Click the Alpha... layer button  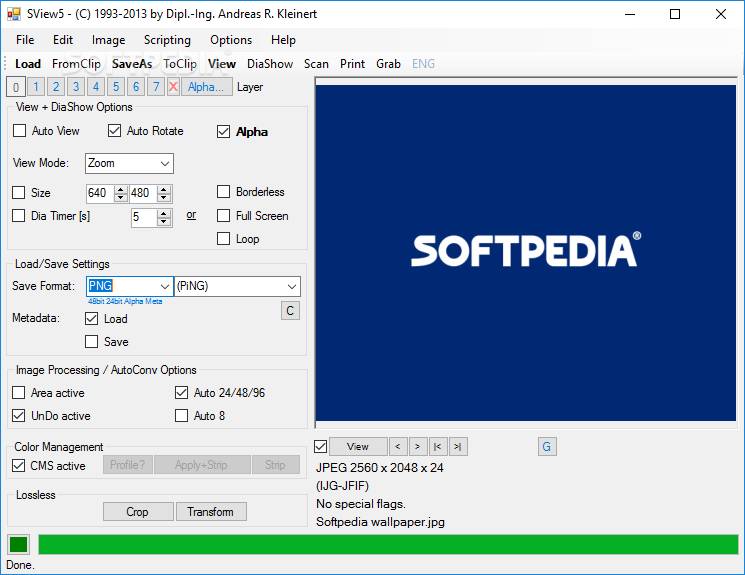206,87
